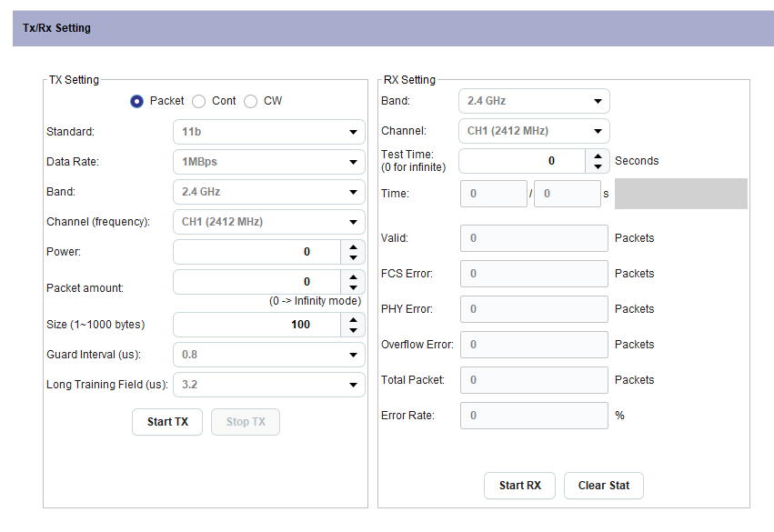This screenshot has height=532, width=774.
Task: Open the TX Band dropdown
Action: click(268, 193)
